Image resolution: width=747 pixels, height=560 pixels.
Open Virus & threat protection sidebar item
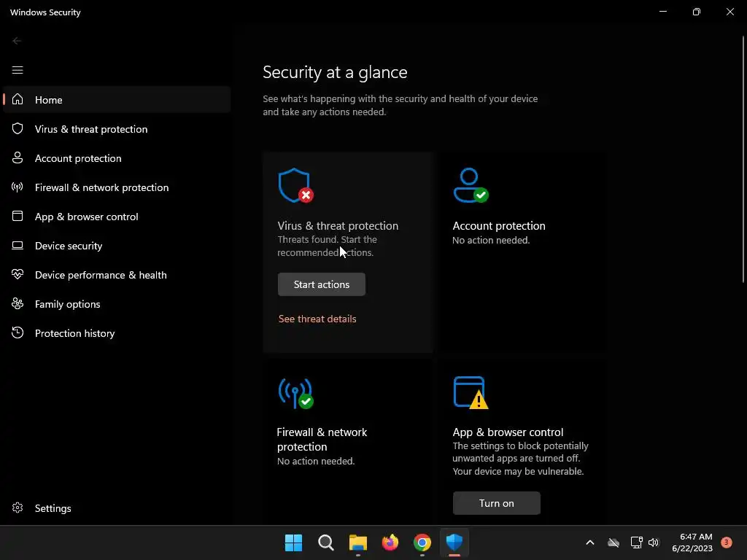(x=117, y=129)
